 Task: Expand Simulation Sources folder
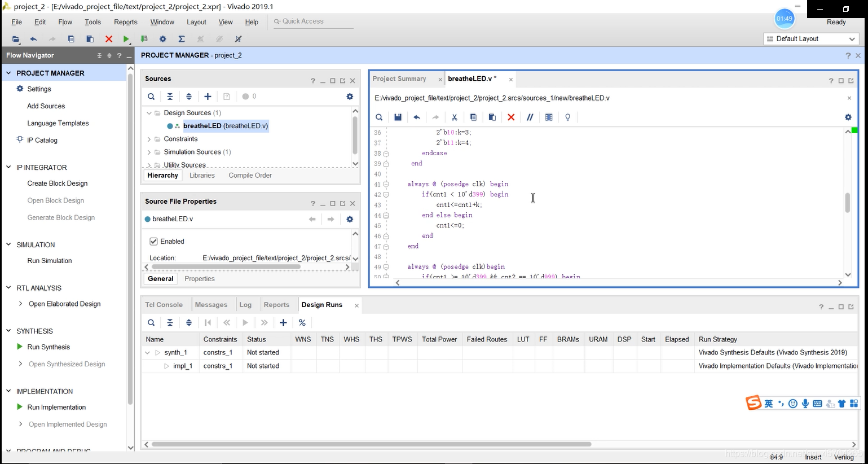[x=149, y=152]
